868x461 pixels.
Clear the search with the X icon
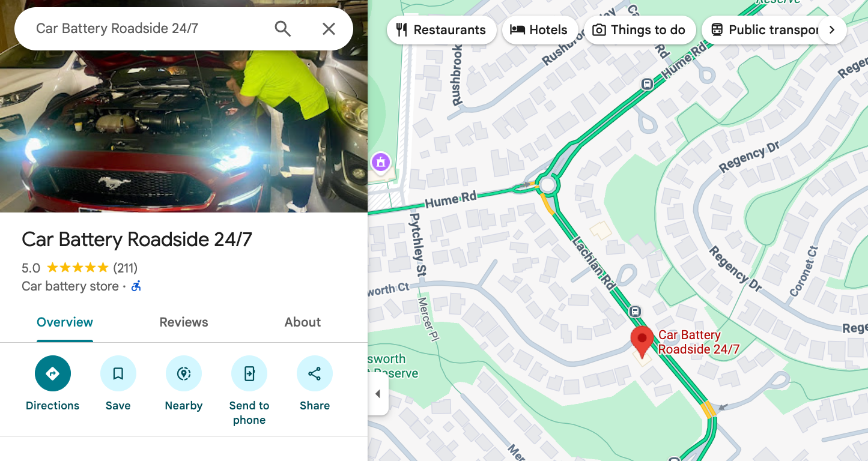pos(329,28)
